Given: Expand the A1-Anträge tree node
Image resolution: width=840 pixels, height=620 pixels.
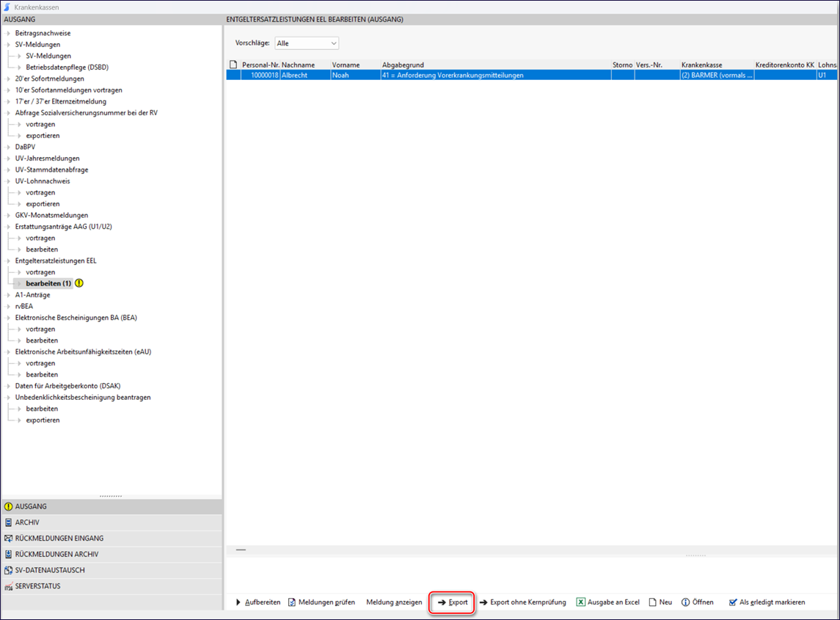Looking at the screenshot, I should [8, 295].
